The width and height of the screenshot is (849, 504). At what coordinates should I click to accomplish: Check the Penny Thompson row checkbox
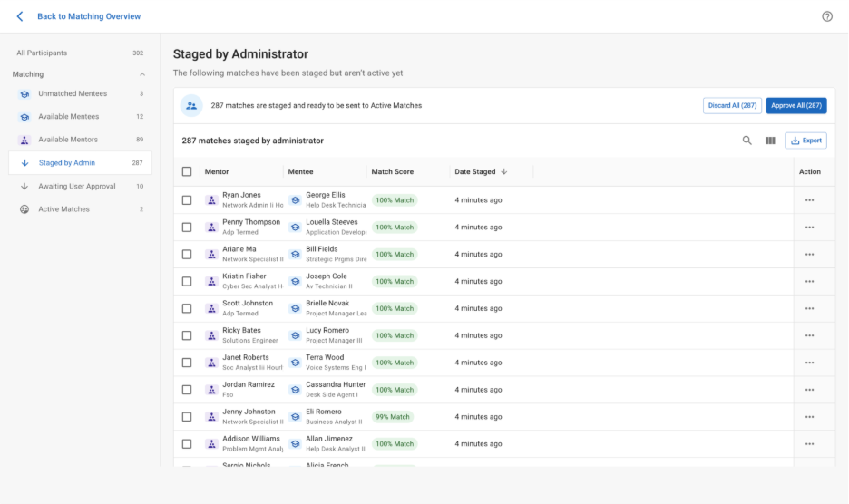point(187,228)
